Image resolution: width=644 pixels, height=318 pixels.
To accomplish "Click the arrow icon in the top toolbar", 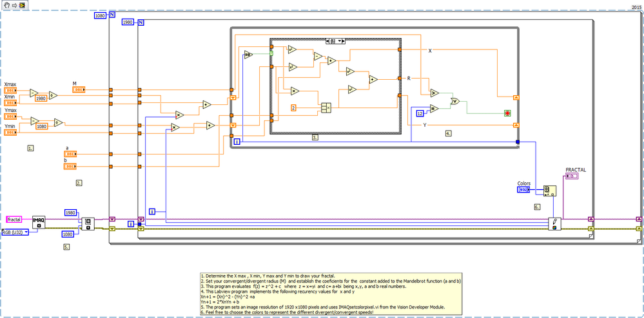I will (14, 5).
